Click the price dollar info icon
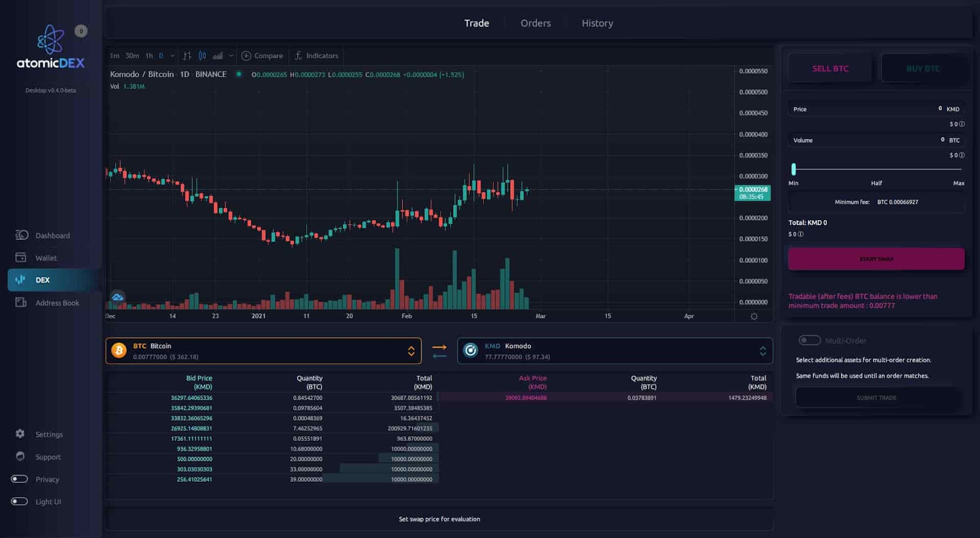This screenshot has width=980, height=538. [x=962, y=124]
